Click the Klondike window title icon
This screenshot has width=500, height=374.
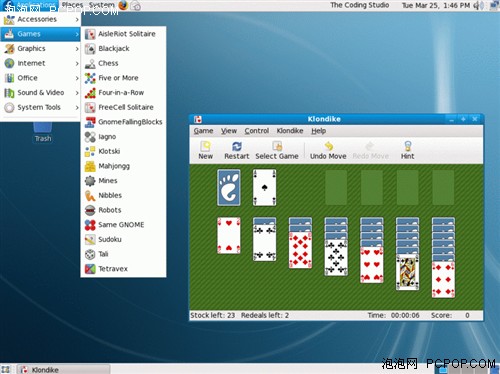click(198, 119)
